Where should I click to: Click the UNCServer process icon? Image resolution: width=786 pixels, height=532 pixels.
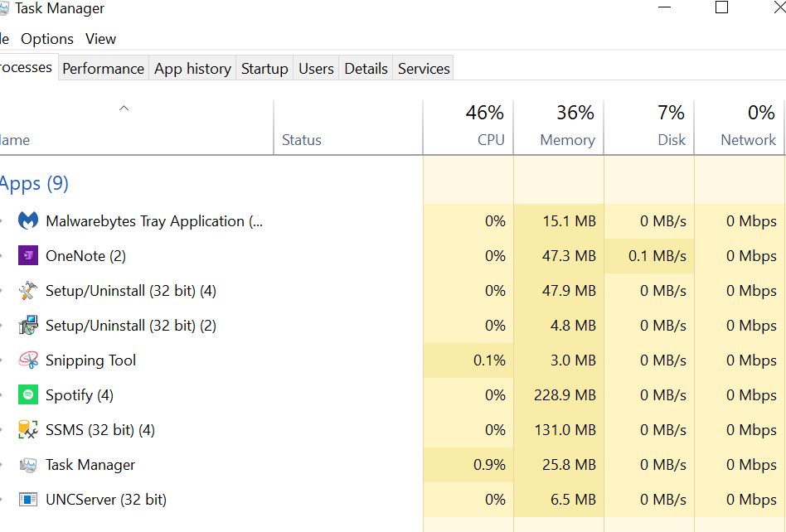[28, 500]
